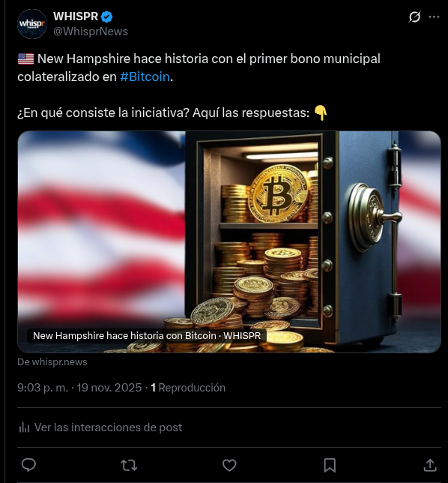The height and width of the screenshot is (483, 448).
Task: Open Grok explain icon at top right
Action: pyautogui.click(x=414, y=16)
